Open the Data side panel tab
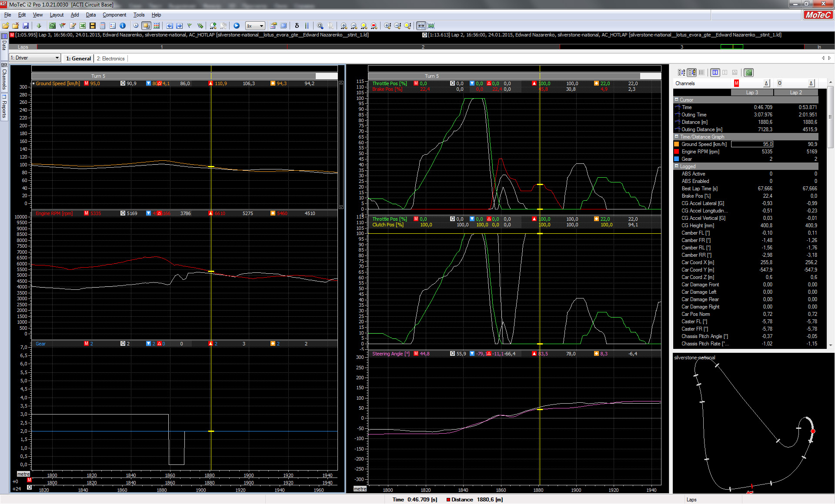835x504 pixels. pos(4,46)
